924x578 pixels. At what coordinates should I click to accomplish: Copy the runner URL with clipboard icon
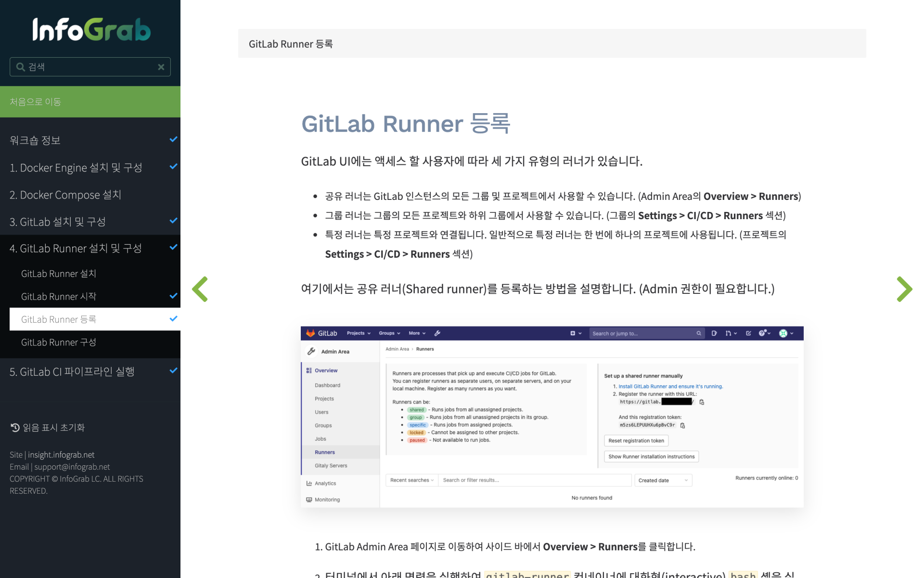coord(702,402)
